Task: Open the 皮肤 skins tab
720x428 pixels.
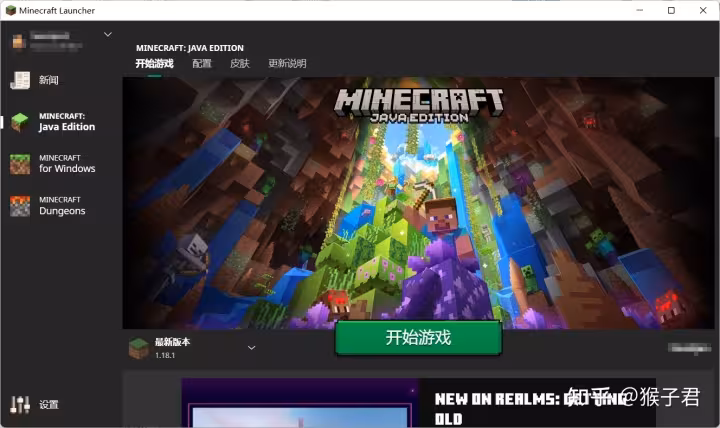Action: click(x=240, y=63)
